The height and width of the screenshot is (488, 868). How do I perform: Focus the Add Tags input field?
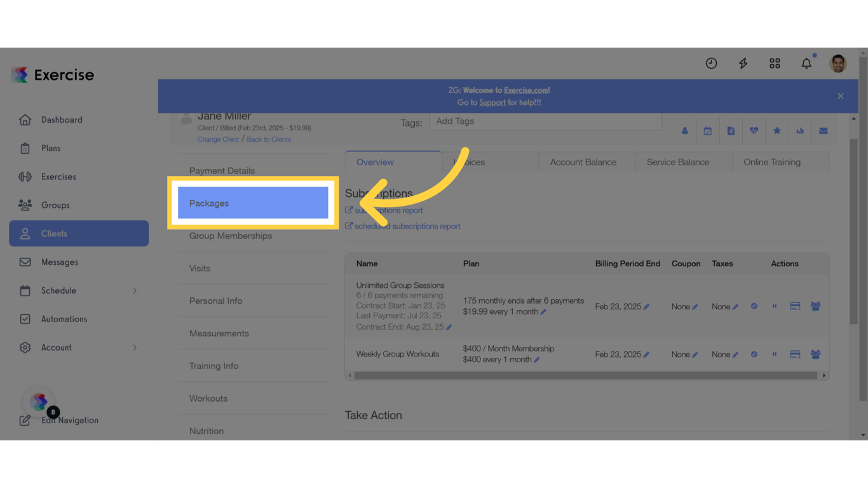545,121
